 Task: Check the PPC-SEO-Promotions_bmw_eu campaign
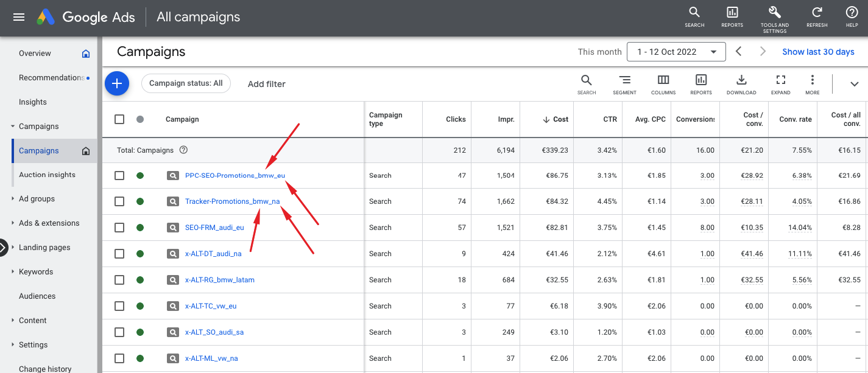119,176
